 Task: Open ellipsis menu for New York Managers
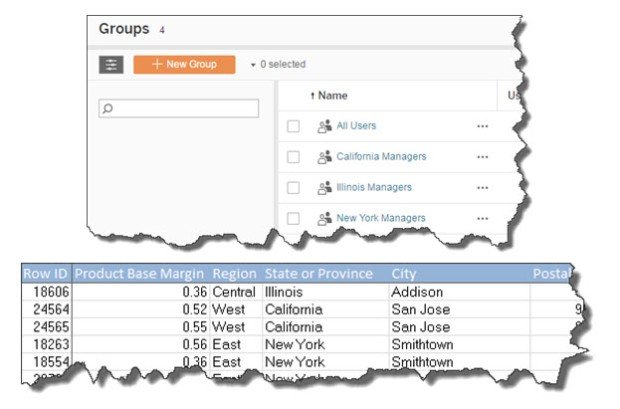482,218
